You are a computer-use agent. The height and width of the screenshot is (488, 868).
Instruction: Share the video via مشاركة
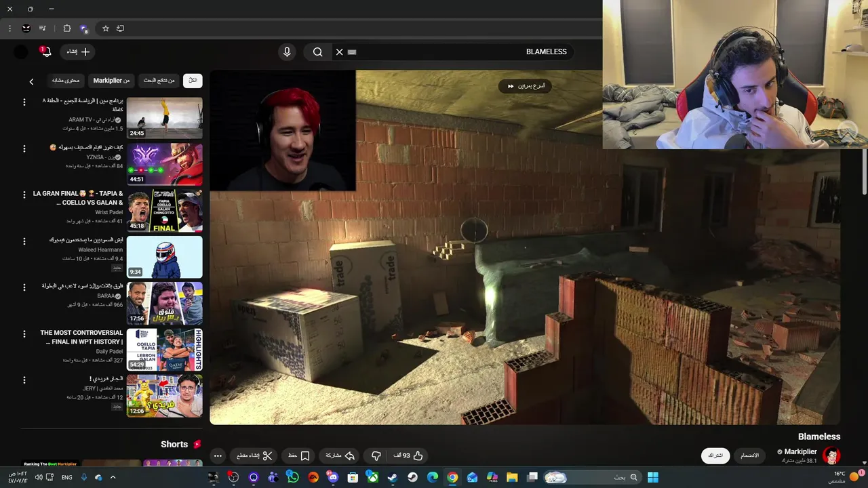340,456
